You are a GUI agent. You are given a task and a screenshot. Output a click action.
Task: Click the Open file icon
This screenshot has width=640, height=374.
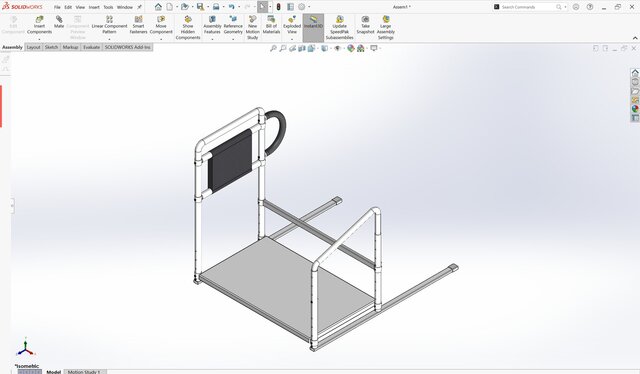coord(185,7)
